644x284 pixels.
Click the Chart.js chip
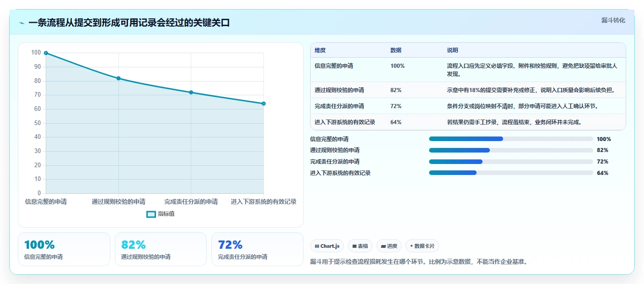click(x=327, y=246)
